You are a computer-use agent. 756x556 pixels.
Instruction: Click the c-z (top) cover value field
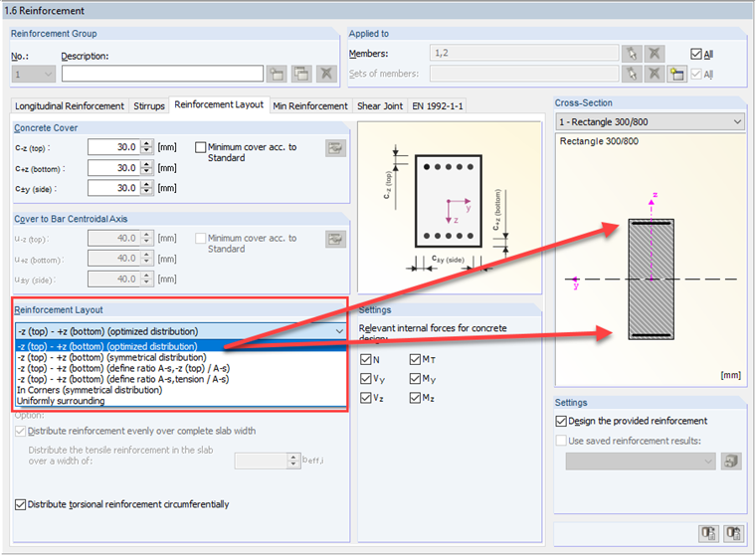(113, 147)
